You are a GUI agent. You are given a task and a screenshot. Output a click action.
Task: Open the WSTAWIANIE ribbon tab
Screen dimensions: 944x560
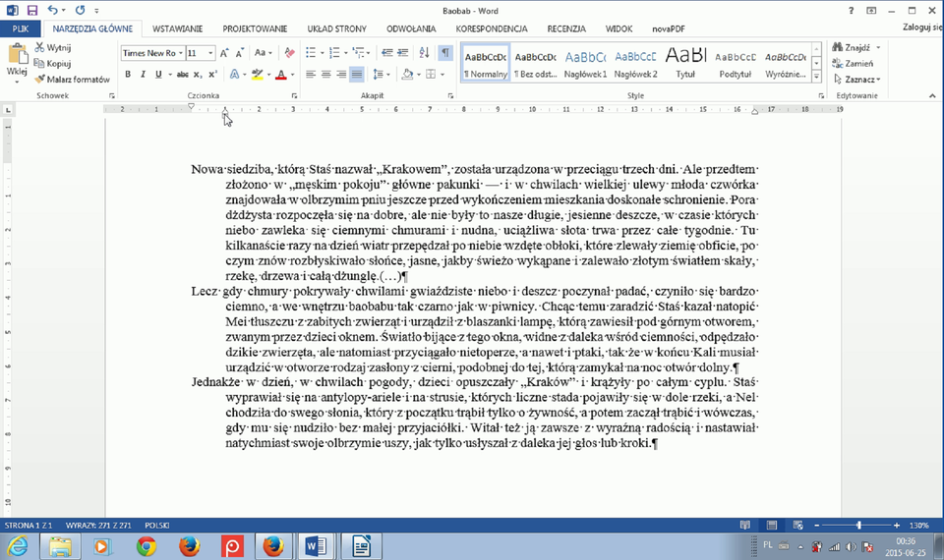(x=179, y=29)
